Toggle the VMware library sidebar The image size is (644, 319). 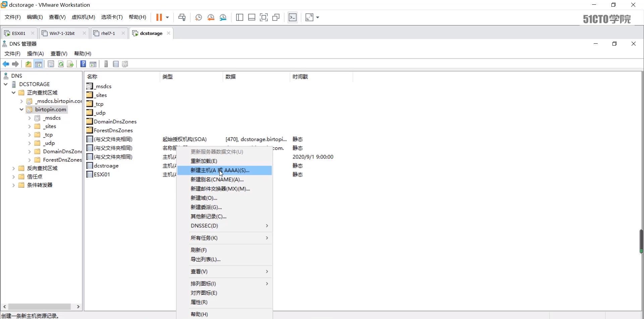point(239,17)
